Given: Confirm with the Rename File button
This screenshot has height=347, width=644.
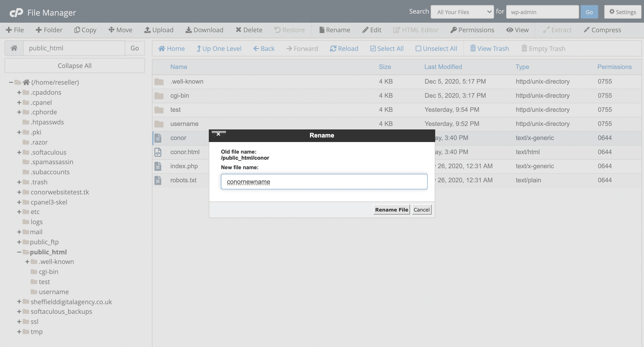Looking at the screenshot, I should tap(391, 210).
